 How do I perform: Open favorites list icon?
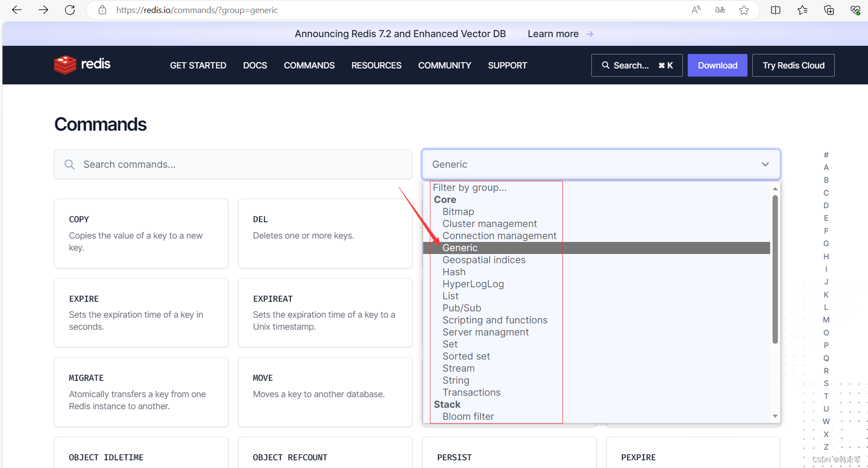pyautogui.click(x=802, y=10)
